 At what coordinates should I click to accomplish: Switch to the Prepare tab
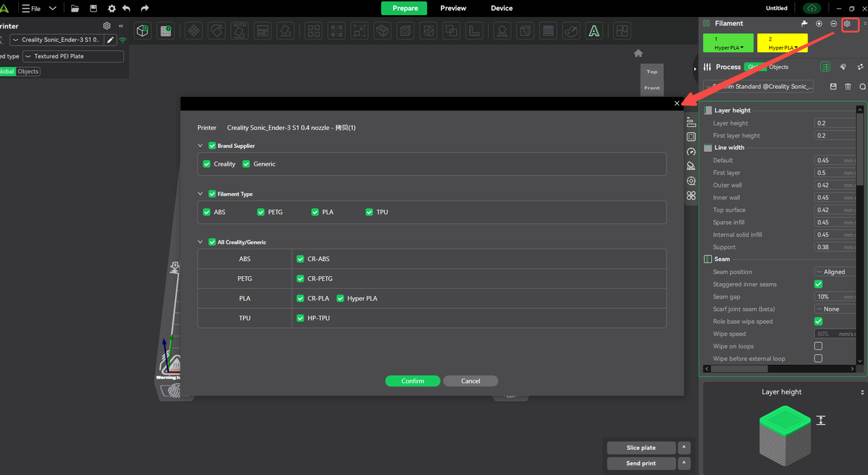(x=405, y=8)
